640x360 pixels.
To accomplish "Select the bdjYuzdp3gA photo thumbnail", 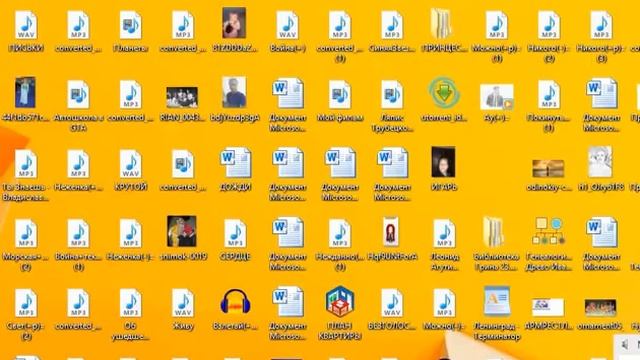I will (x=234, y=92).
